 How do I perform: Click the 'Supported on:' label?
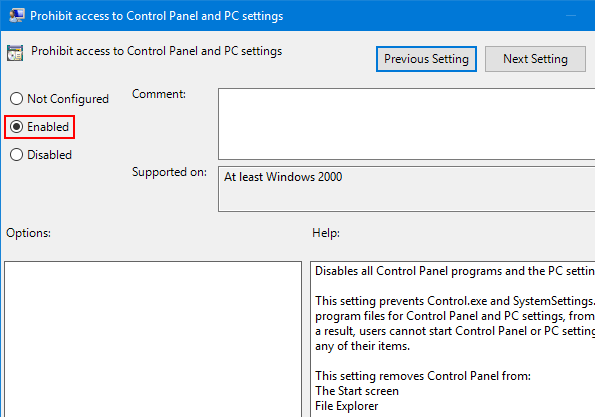(169, 172)
